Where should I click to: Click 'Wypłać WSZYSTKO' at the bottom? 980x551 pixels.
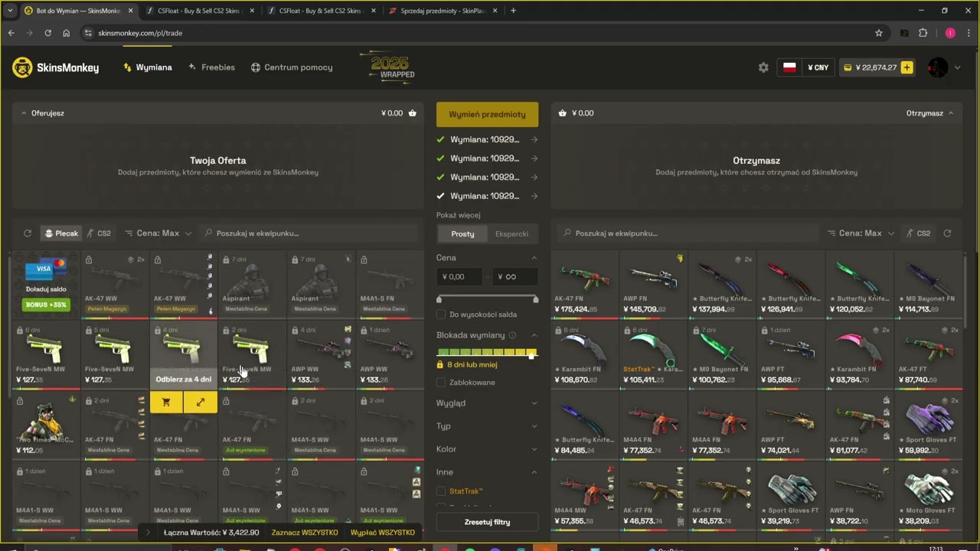(383, 533)
